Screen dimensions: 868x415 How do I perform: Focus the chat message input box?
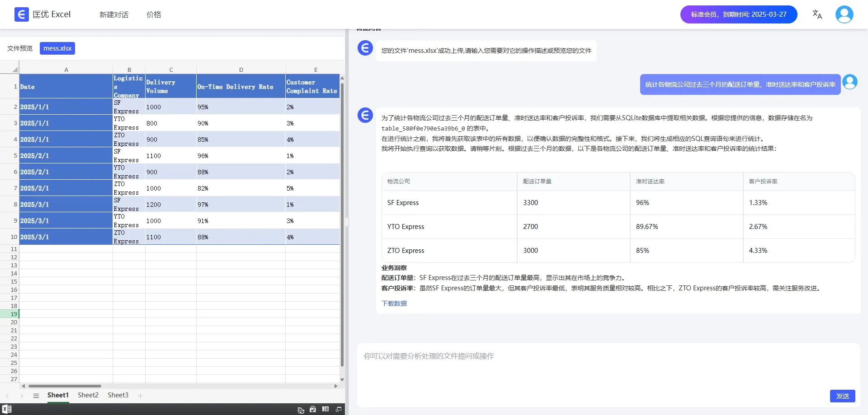click(608, 366)
